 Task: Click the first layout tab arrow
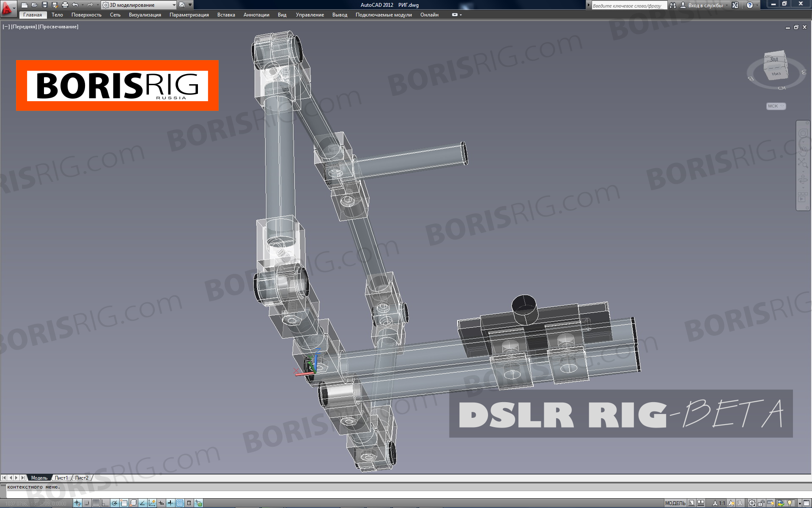point(4,478)
